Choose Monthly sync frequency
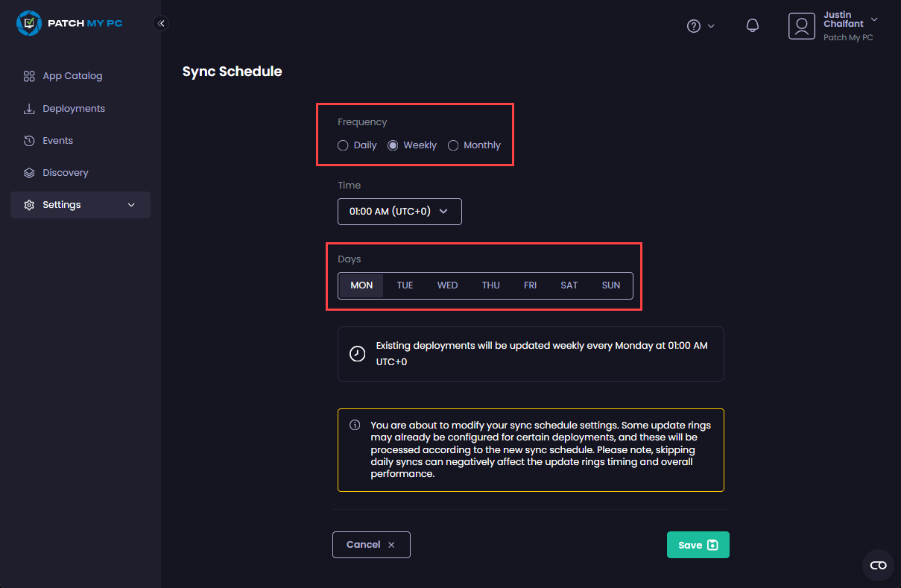The image size is (901, 588). coord(453,145)
